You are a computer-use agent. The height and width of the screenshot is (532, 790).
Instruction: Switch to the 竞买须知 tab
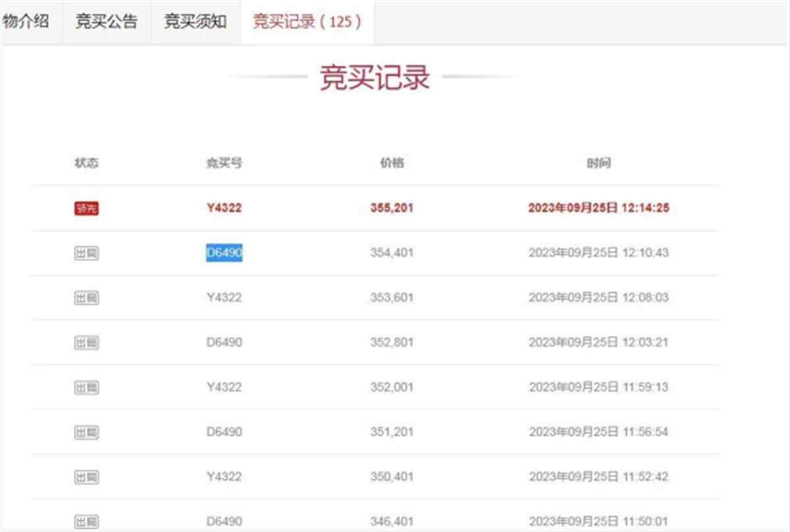click(196, 22)
